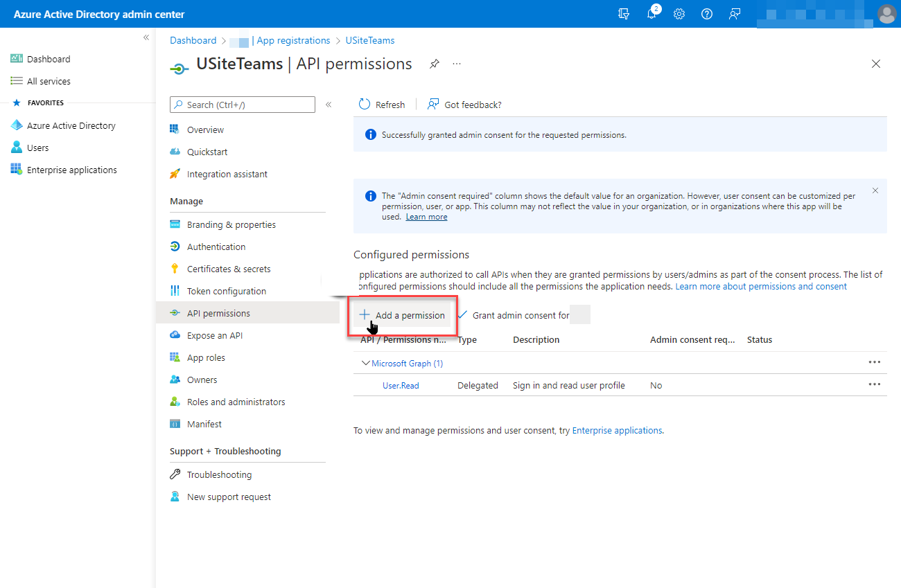Click the Dashboard breadcrumb link
Viewport: 901px width, 588px height.
[x=193, y=40]
